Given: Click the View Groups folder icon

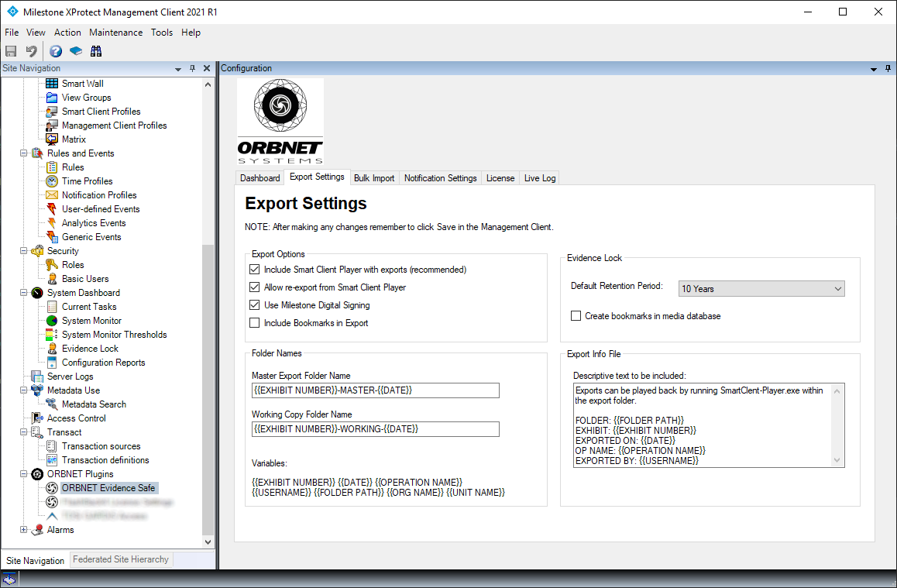Looking at the screenshot, I should click(52, 98).
